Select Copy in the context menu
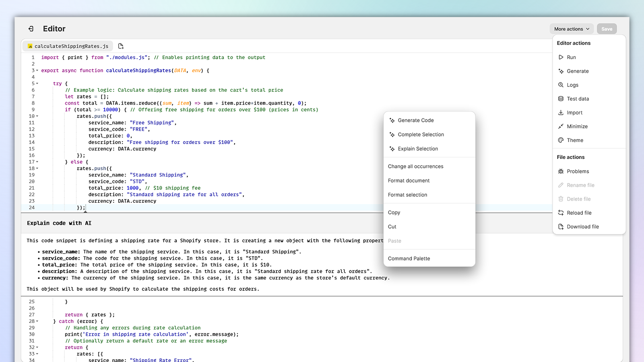Screen dimensions: 644x362 click(x=429, y=212)
